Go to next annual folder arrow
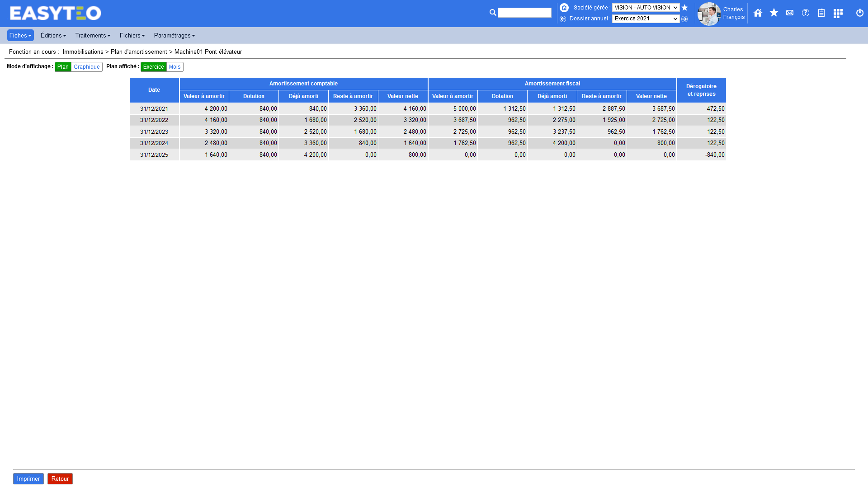Screen dimensions: 868x488 point(684,19)
